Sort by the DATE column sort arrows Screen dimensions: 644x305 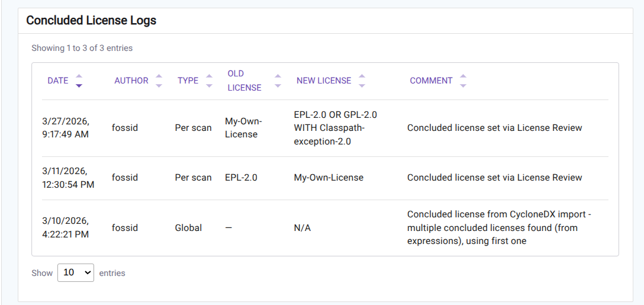79,81
